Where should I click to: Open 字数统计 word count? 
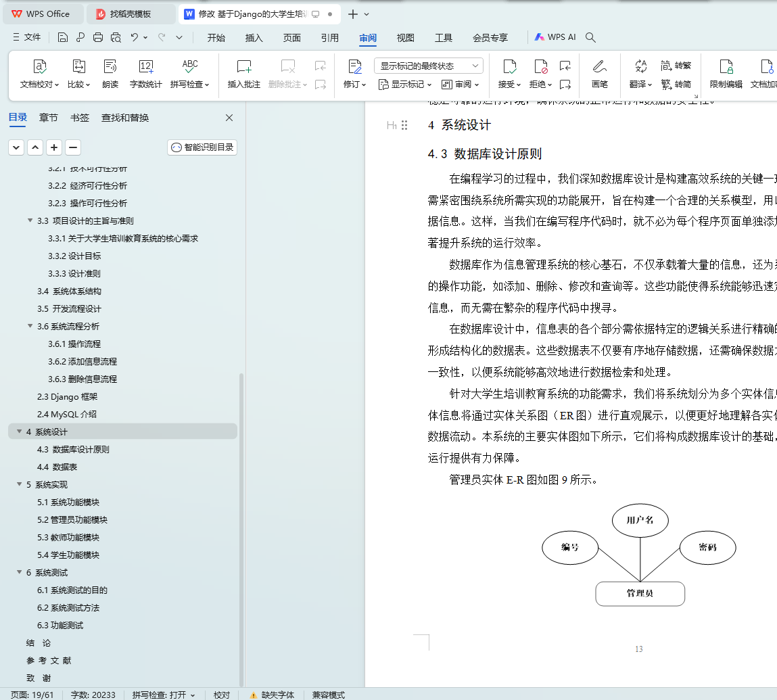(x=145, y=73)
